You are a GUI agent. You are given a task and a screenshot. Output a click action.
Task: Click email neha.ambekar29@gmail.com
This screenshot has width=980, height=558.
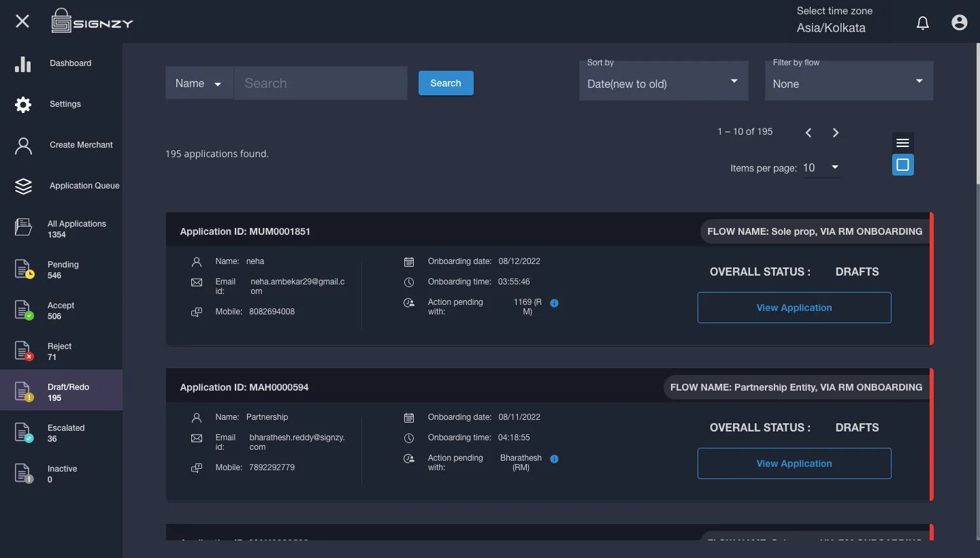tap(297, 286)
